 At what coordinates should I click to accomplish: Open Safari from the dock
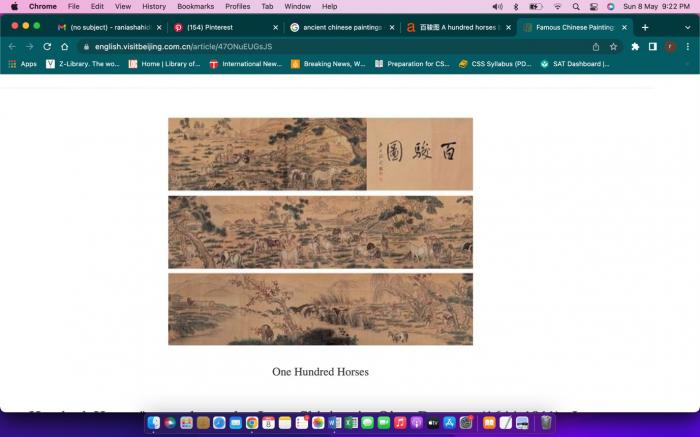[219, 422]
